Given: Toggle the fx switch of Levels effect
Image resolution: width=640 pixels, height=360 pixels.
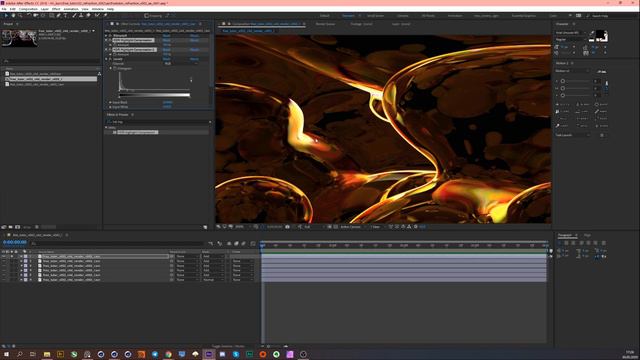Looking at the screenshot, I should coord(110,59).
